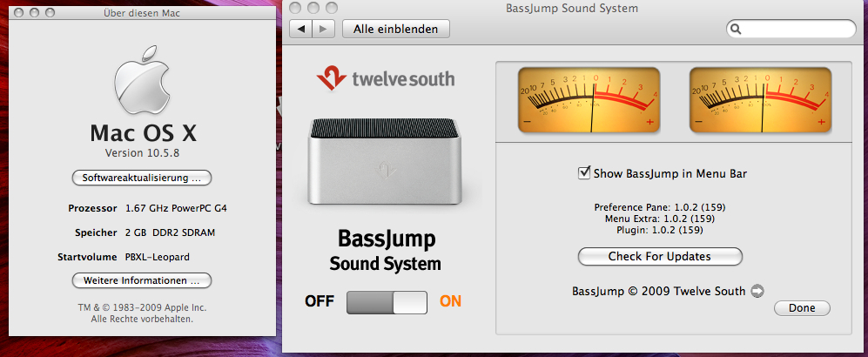
Task: Click the 2 GB DDR2 SDRAM text
Action: pyautogui.click(x=170, y=233)
